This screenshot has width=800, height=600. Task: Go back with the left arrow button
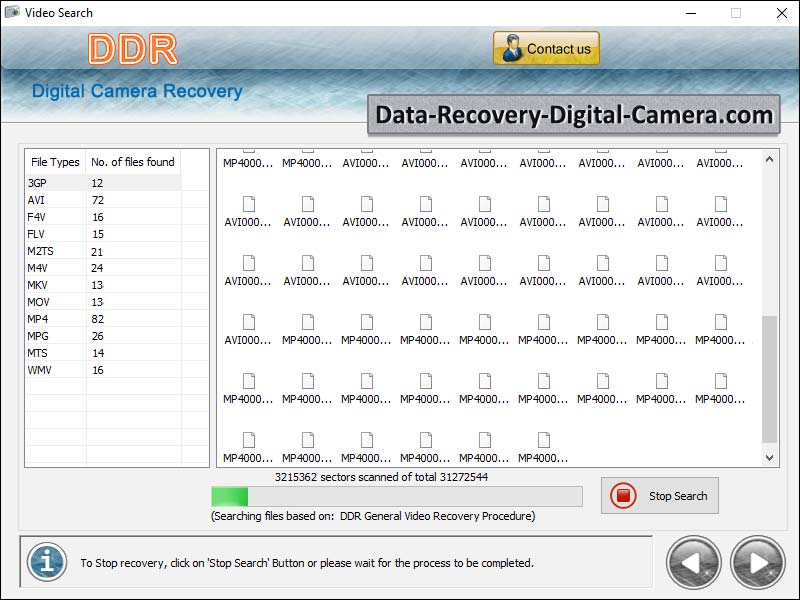click(x=693, y=563)
